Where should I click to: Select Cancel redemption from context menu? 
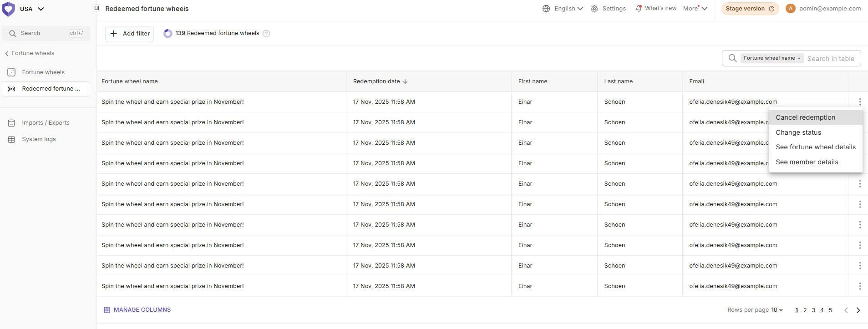(805, 117)
